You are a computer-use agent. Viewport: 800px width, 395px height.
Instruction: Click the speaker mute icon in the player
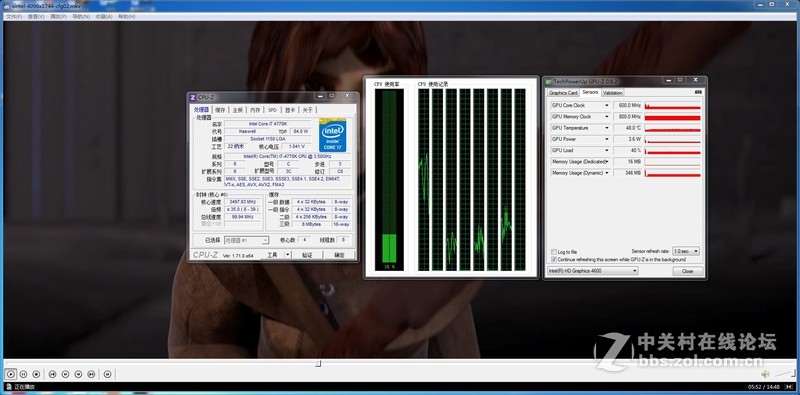(x=765, y=374)
